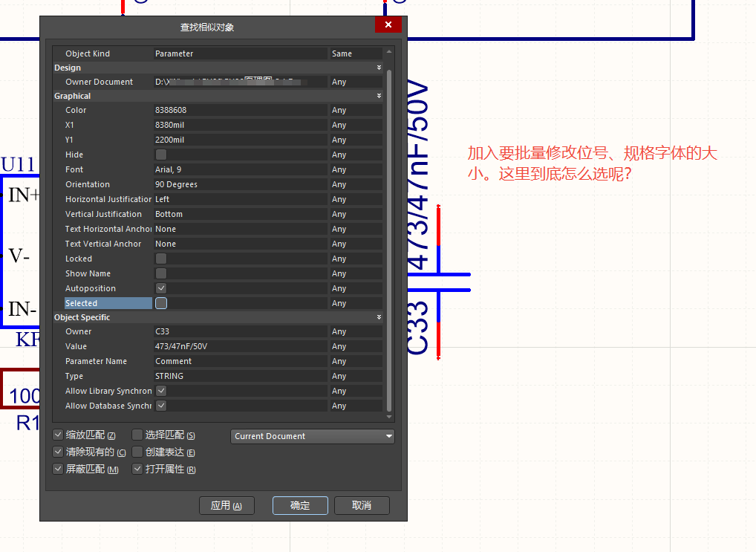
Task: Collapse the Design section
Action: [379, 68]
